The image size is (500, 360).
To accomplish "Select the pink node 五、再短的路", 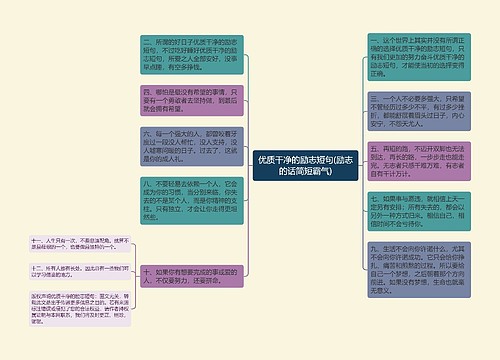I will click(x=419, y=161).
